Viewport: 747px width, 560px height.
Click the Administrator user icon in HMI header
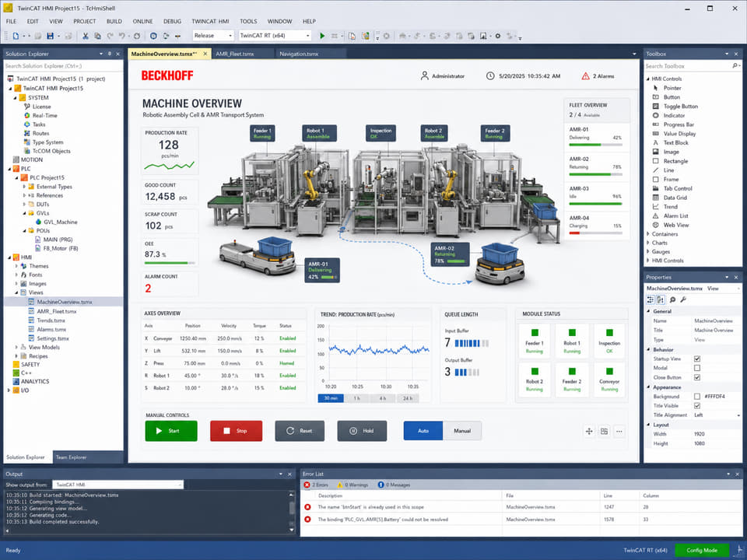425,75
